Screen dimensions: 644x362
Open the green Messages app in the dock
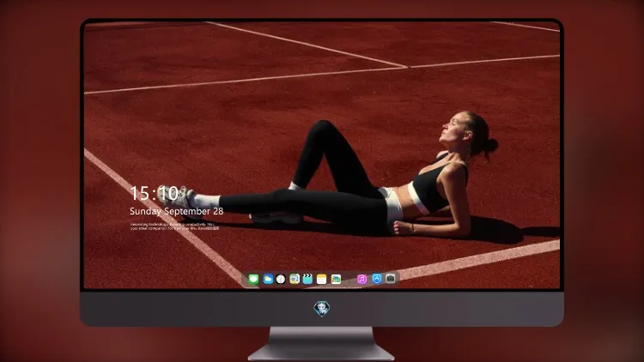pos(253,279)
